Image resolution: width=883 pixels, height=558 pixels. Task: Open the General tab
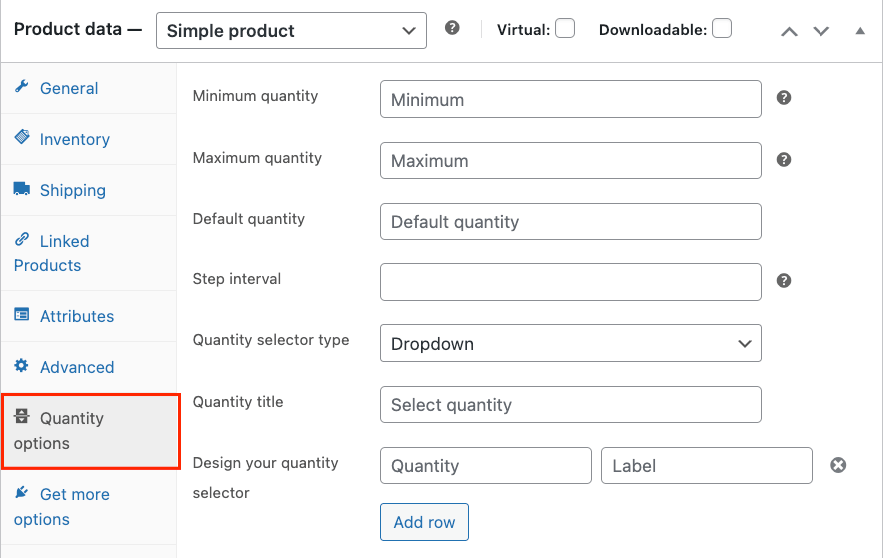(x=88, y=88)
